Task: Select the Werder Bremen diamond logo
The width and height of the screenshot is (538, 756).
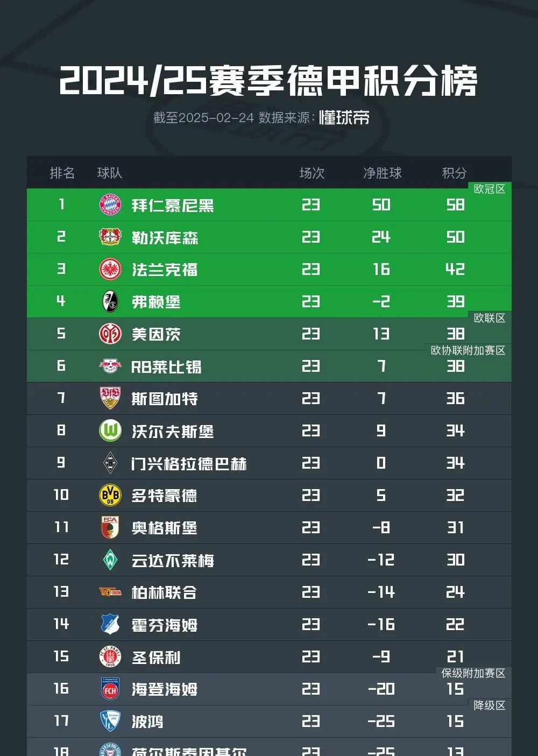Action: [110, 560]
